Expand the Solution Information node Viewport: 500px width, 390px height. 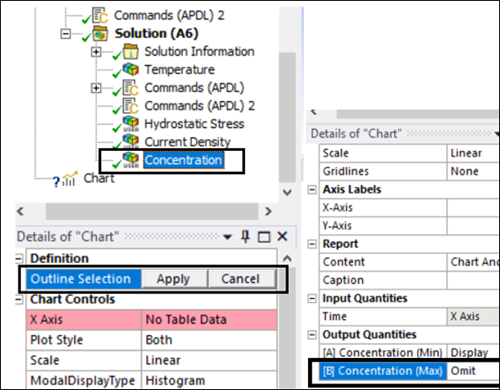click(96, 52)
